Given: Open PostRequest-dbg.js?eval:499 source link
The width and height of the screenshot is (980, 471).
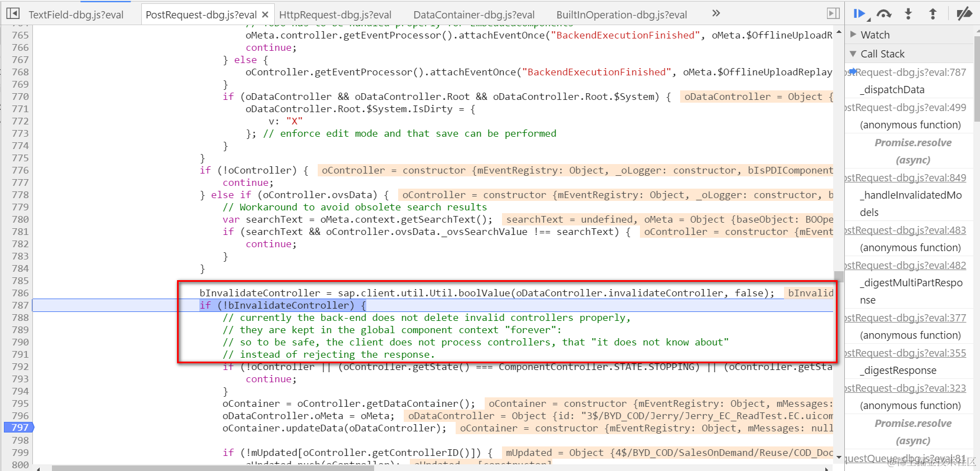Looking at the screenshot, I should (x=906, y=107).
